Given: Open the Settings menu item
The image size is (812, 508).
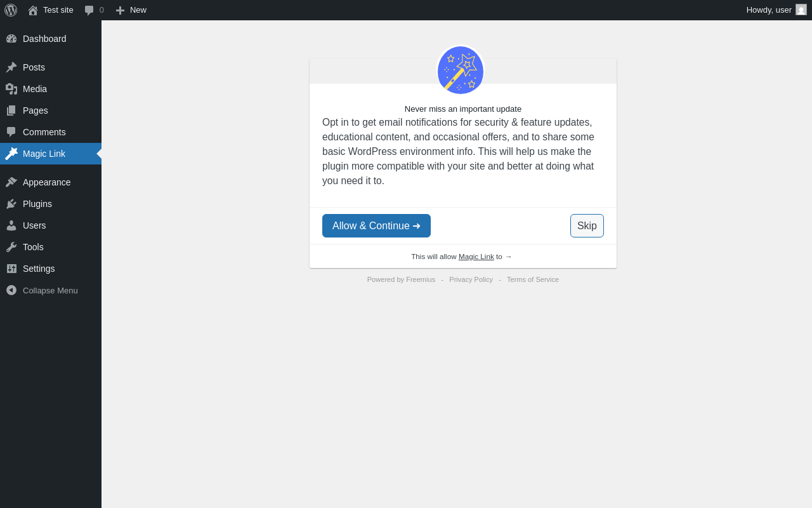Looking at the screenshot, I should click(51, 269).
